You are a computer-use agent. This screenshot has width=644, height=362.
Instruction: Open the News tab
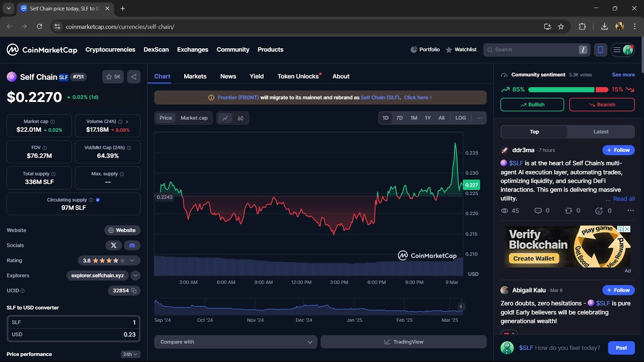(228, 76)
